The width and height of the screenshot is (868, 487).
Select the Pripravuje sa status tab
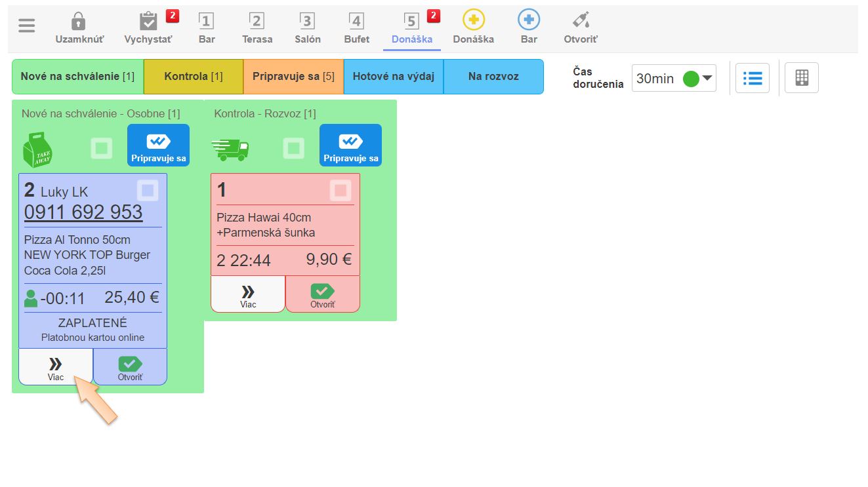click(x=293, y=77)
